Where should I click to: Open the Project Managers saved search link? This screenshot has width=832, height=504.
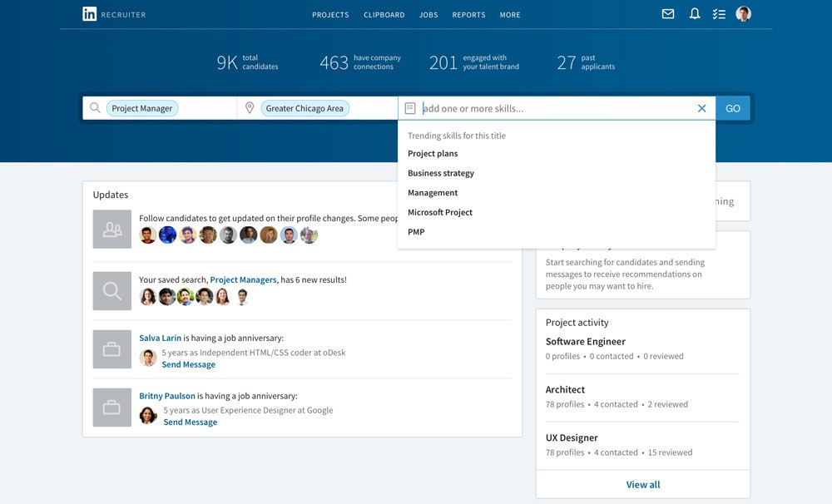[x=243, y=279]
